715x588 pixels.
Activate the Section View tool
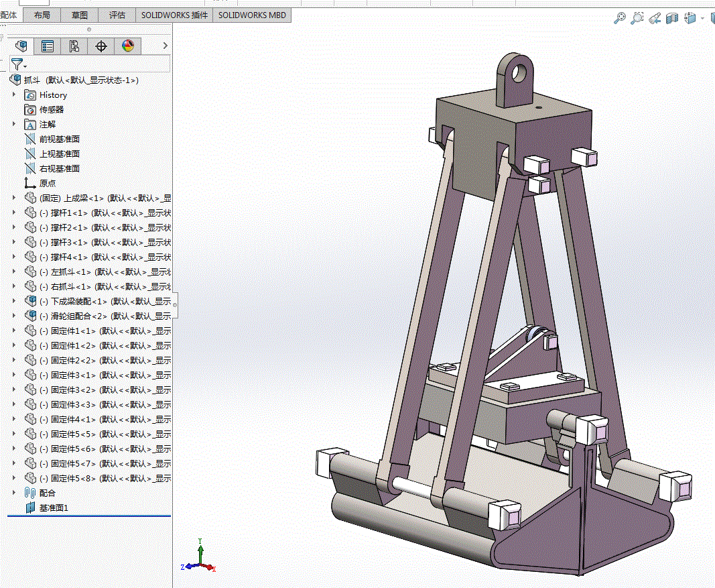(673, 19)
